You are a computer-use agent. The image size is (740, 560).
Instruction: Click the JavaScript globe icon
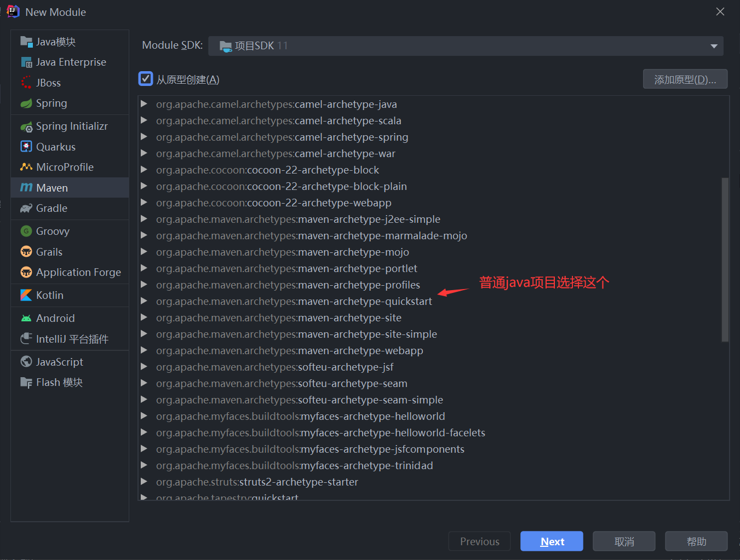26,361
